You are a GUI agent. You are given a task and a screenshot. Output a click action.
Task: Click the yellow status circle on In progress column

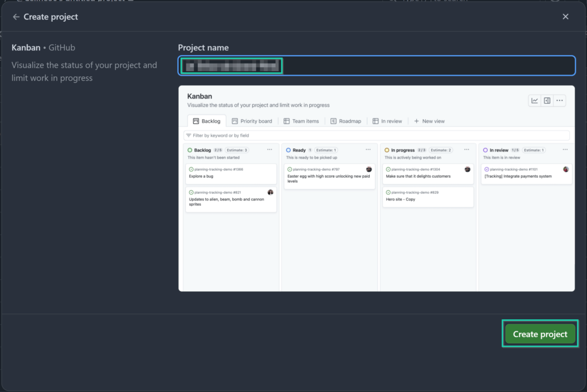[387, 150]
